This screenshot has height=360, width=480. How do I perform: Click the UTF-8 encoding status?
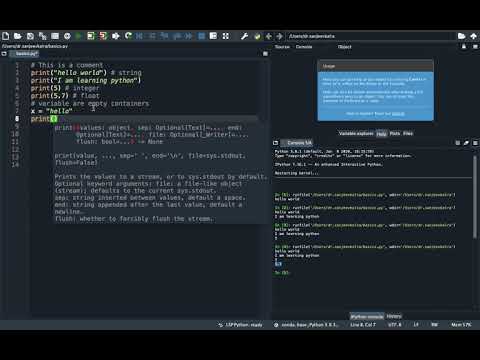(x=395, y=325)
